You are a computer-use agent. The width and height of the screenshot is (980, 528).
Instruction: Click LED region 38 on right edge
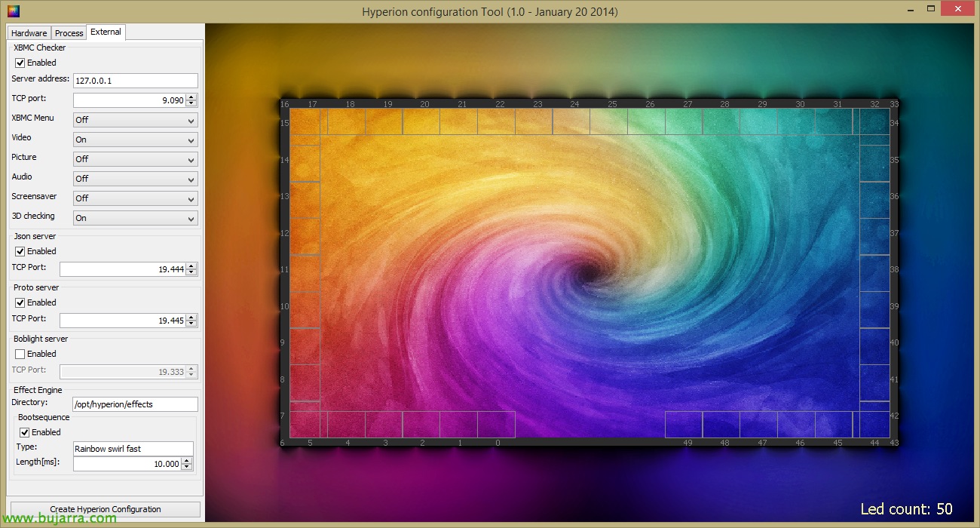point(875,273)
